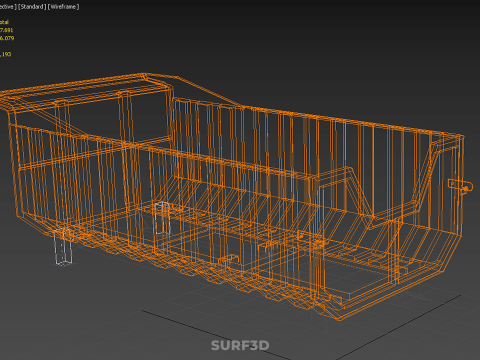Open the [Standard] viewport shading label menu
This screenshot has height=360, width=480.
32,7
